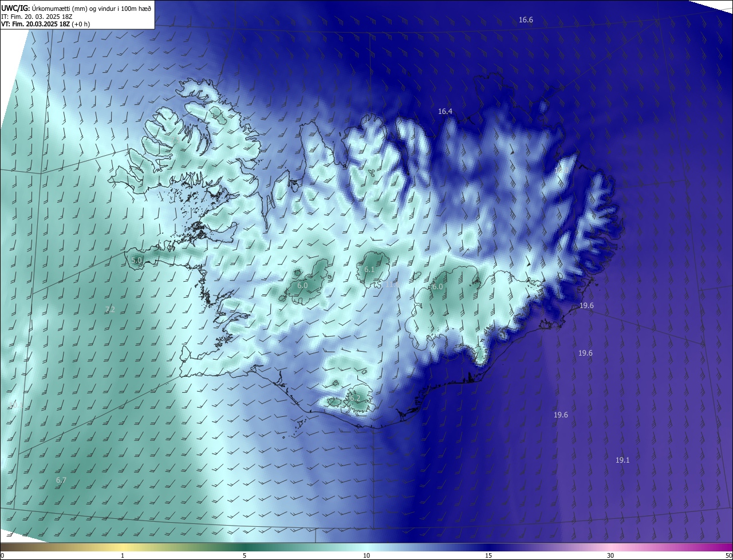Click the 6.2 value label on the southern glacier
This screenshot has width=733, height=560.
355,398
